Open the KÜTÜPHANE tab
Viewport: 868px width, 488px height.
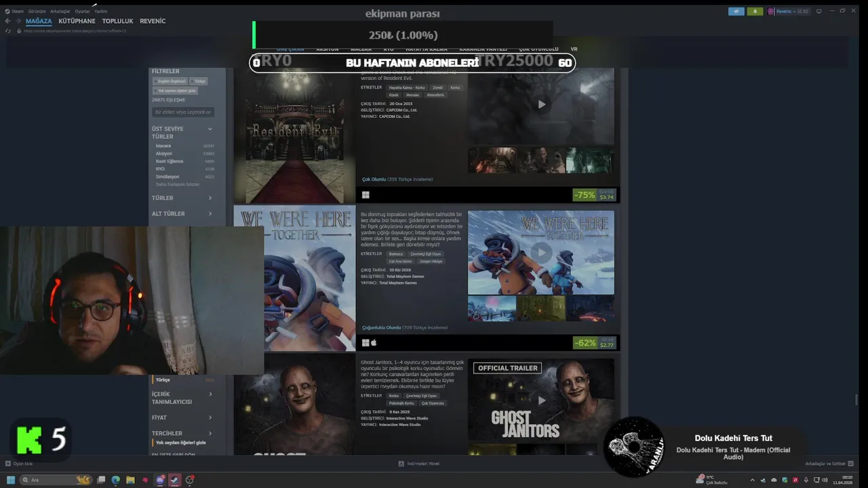(x=77, y=21)
